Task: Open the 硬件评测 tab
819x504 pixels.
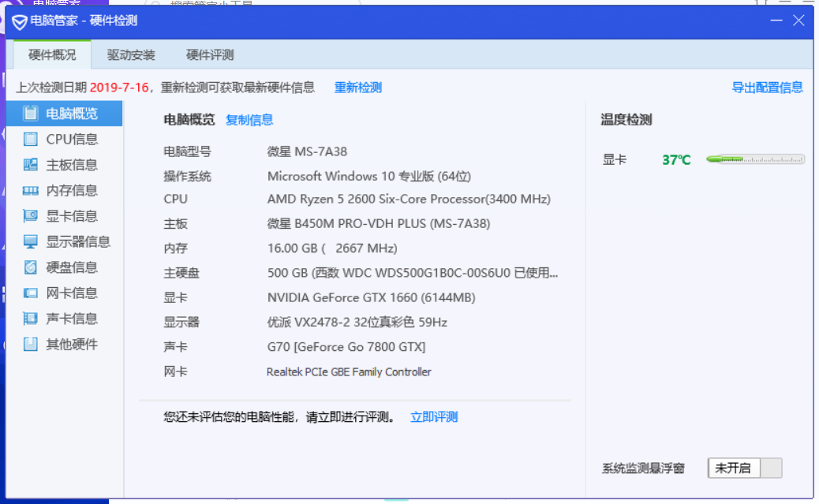Action: (210, 55)
